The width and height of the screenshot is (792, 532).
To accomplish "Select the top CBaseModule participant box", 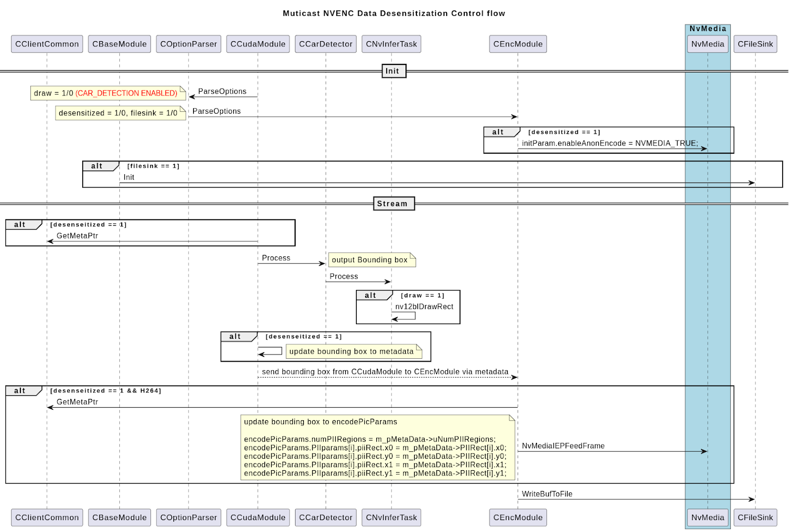I will click(119, 44).
